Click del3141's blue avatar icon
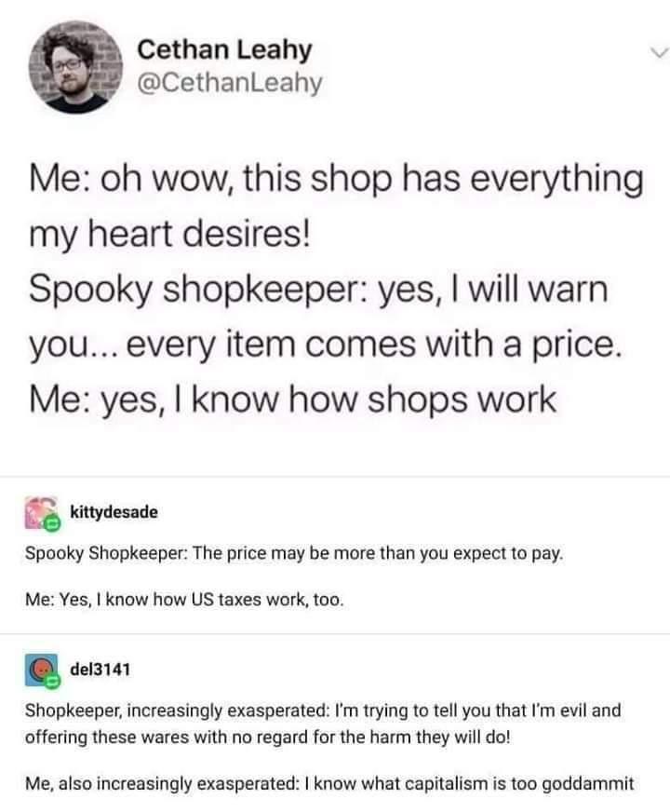Screen dimensions: 670x812 pyautogui.click(x=40, y=670)
